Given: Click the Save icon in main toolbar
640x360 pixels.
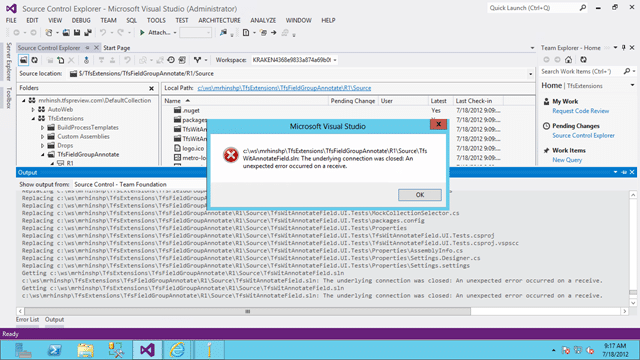Looking at the screenshot, I should (77, 33).
